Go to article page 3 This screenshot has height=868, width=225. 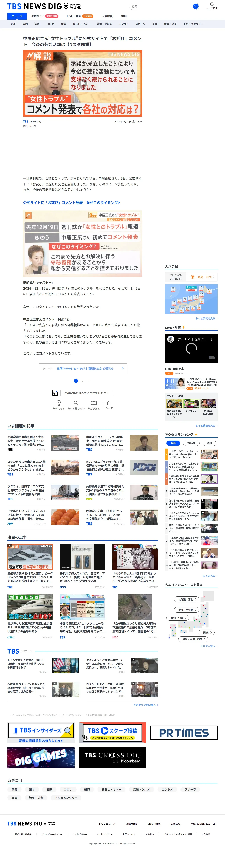click(x=89, y=381)
